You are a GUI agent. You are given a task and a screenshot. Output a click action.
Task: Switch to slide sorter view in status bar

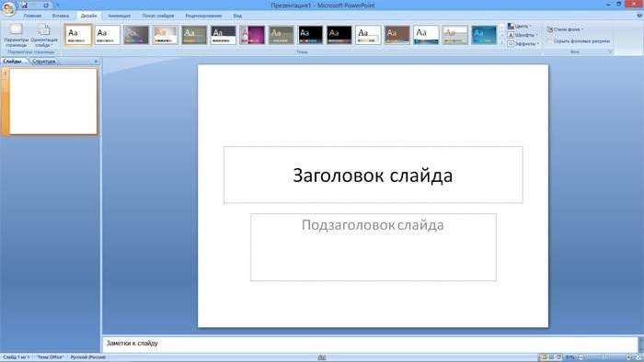[x=551, y=357]
